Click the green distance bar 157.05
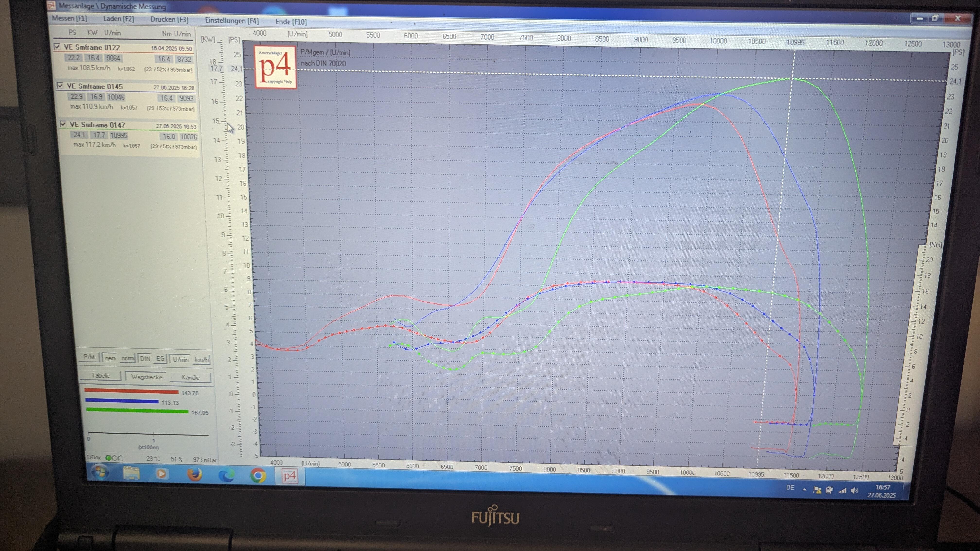This screenshot has height=551, width=980. pyautogui.click(x=137, y=410)
